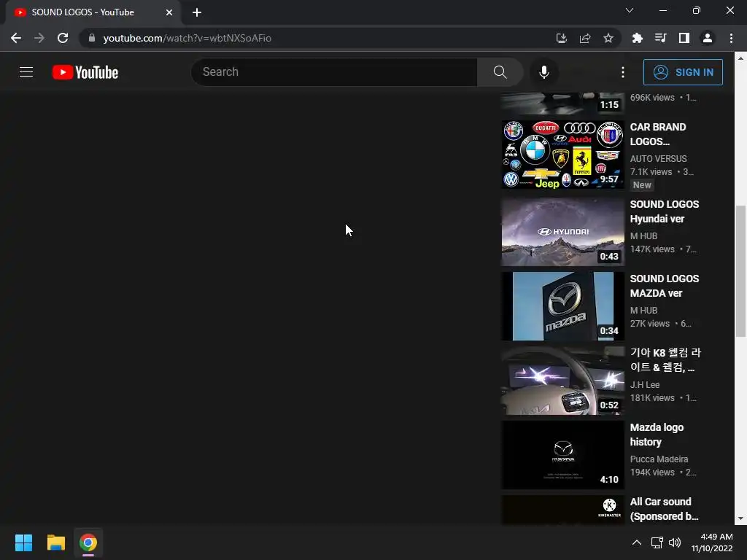Open the All Car sound video title

pyautogui.click(x=664, y=509)
